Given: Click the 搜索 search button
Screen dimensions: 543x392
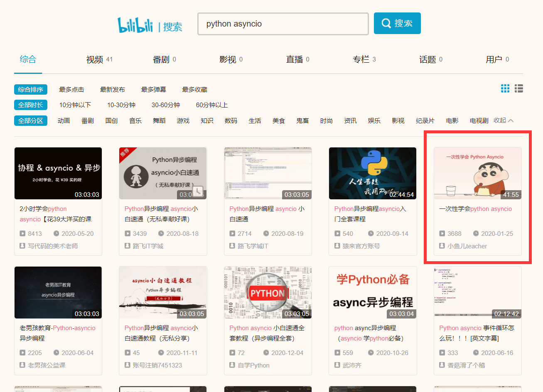Looking at the screenshot, I should tap(397, 23).
